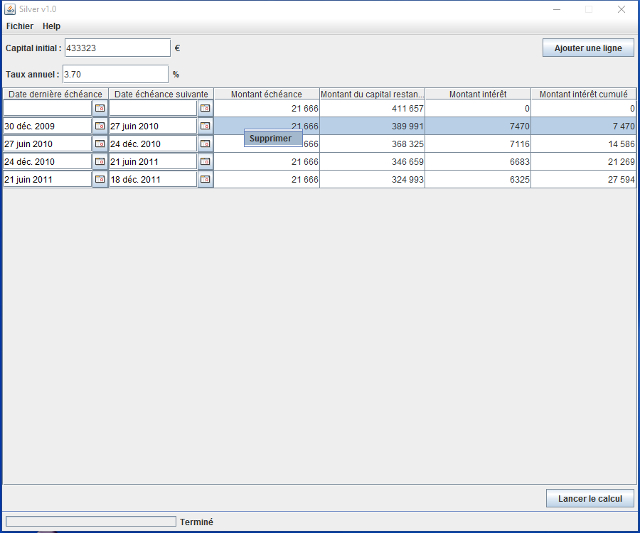
Task: Open calendar for next due date 27 juin 2010
Action: point(205,126)
